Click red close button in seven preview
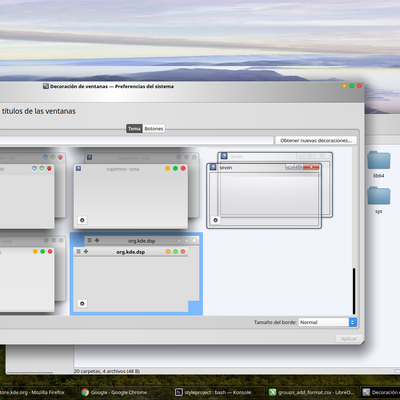Image resolution: width=400 pixels, height=400 pixels. pyautogui.click(x=311, y=167)
